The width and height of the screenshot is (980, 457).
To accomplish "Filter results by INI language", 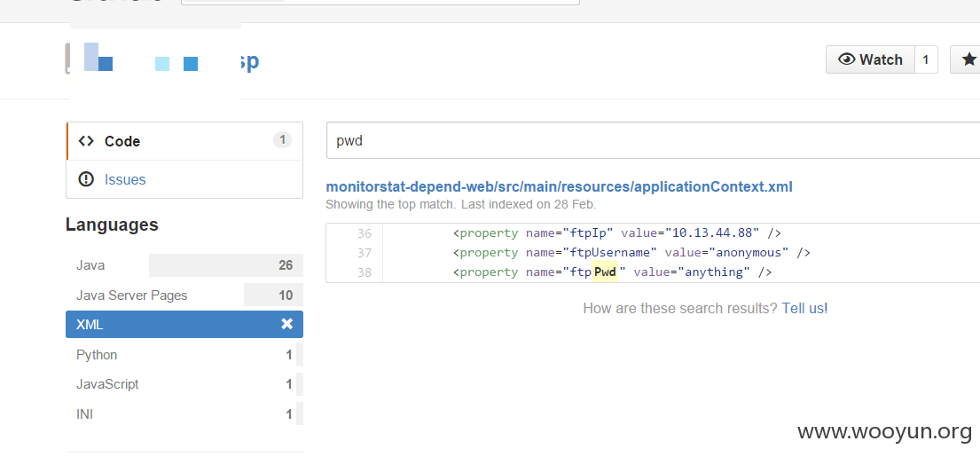I will tap(184, 414).
